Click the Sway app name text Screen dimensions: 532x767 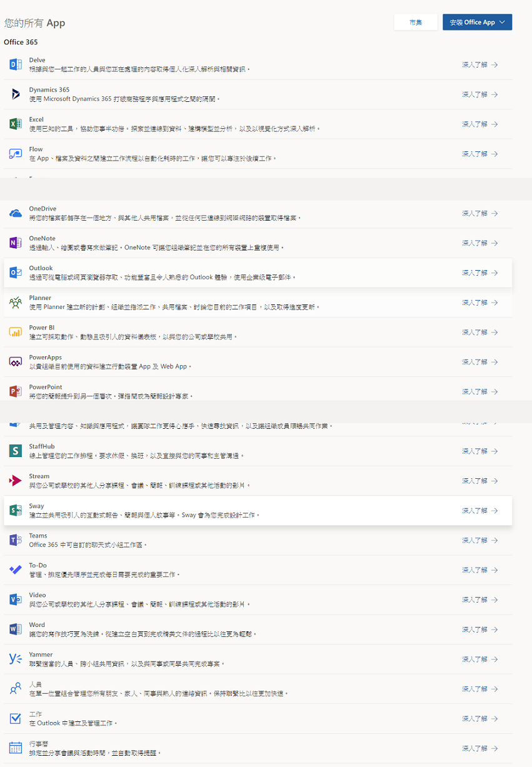36,506
